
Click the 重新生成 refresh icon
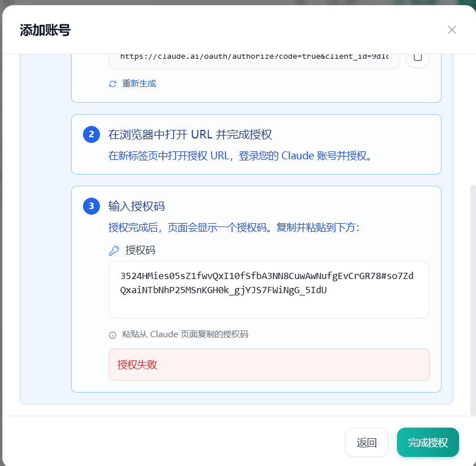pos(112,84)
